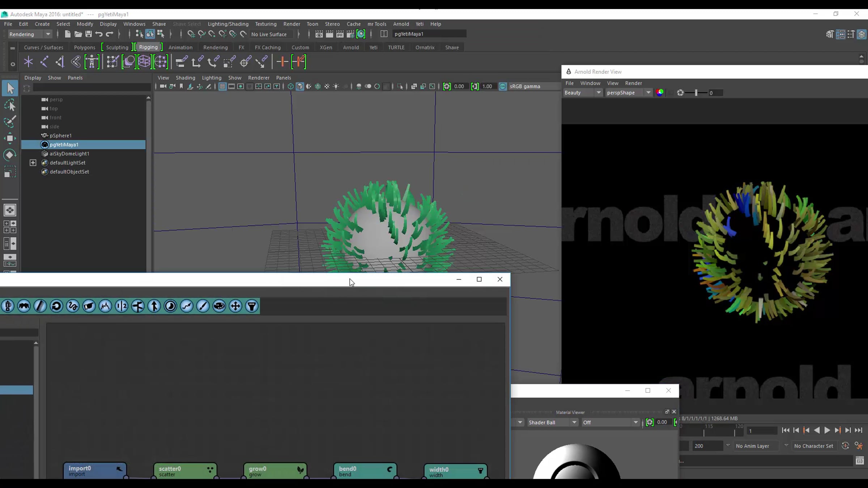This screenshot has height=488, width=868.
Task: Toggle the sRGB gamma view transform
Action: click(x=503, y=86)
